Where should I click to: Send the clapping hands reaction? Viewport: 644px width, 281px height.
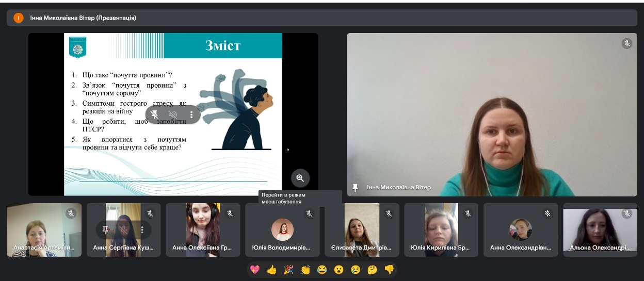(x=305, y=269)
